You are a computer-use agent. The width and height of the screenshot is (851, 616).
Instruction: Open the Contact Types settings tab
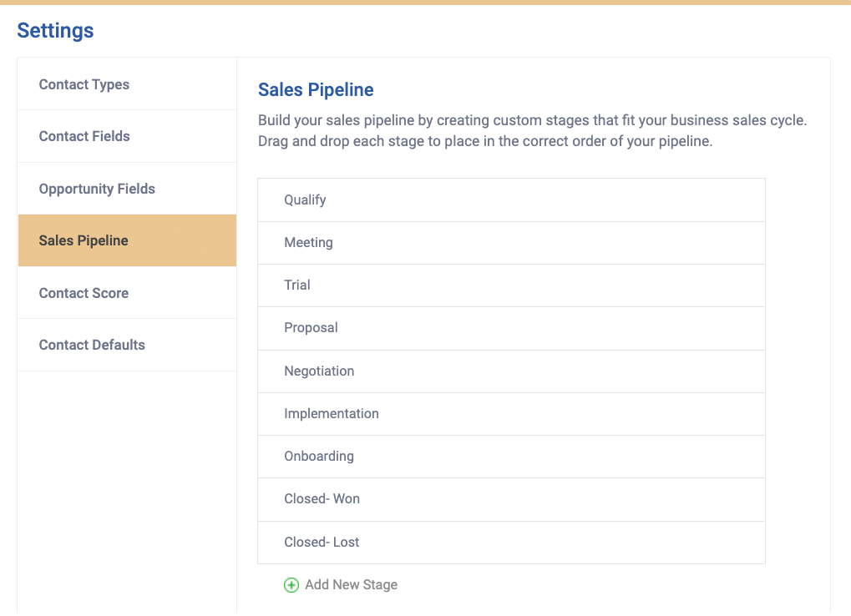click(x=127, y=84)
